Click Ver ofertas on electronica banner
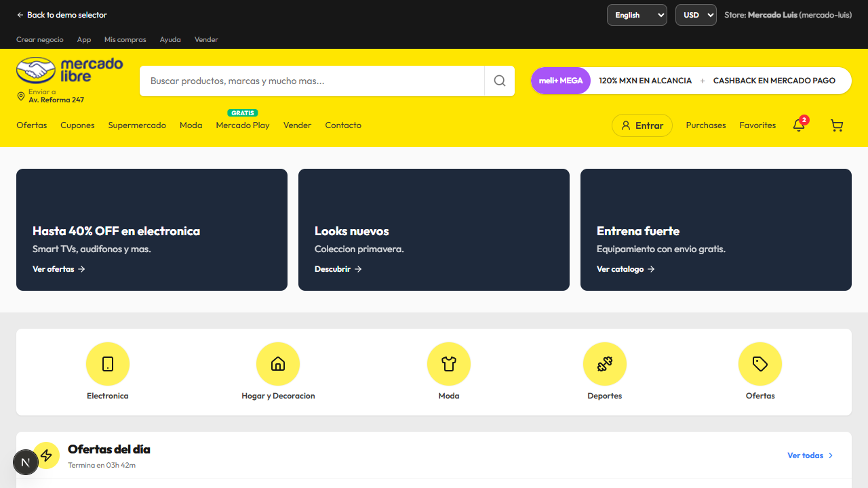This screenshot has height=488, width=868. pos(59,269)
